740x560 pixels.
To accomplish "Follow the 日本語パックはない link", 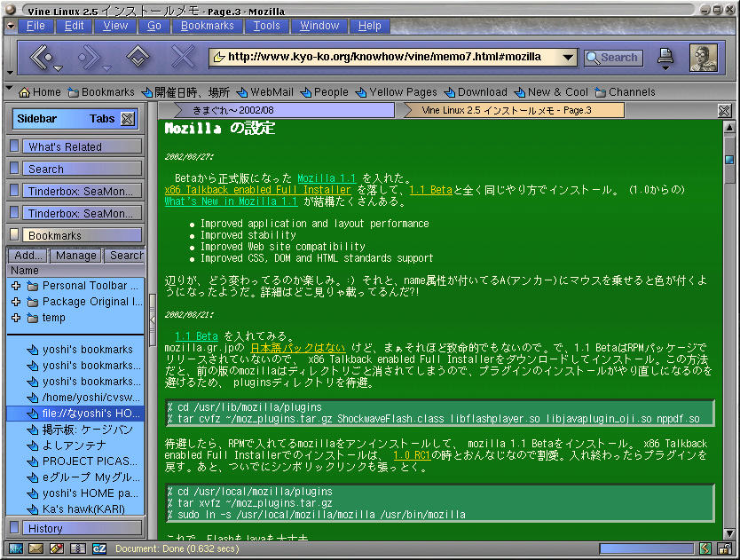I will pyautogui.click(x=298, y=348).
